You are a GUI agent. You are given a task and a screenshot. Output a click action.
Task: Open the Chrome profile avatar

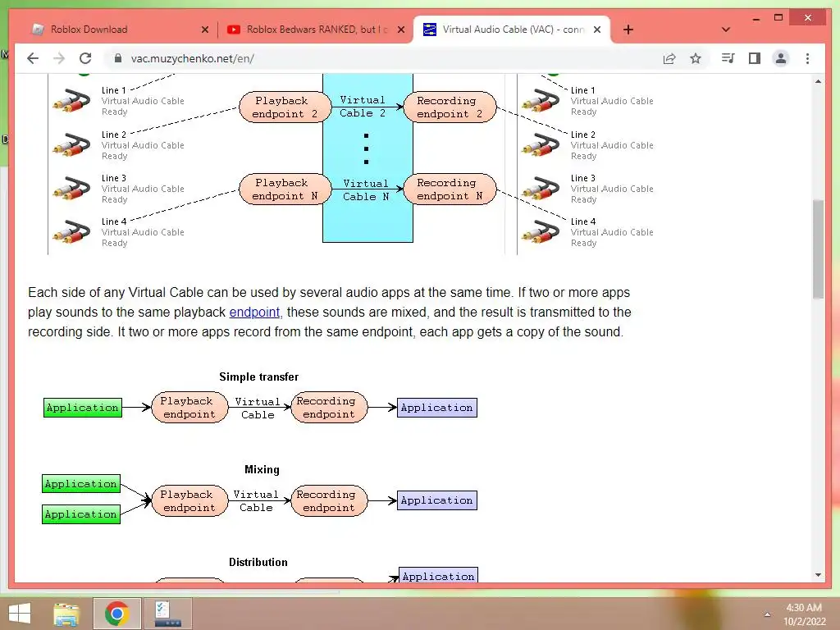(x=781, y=58)
